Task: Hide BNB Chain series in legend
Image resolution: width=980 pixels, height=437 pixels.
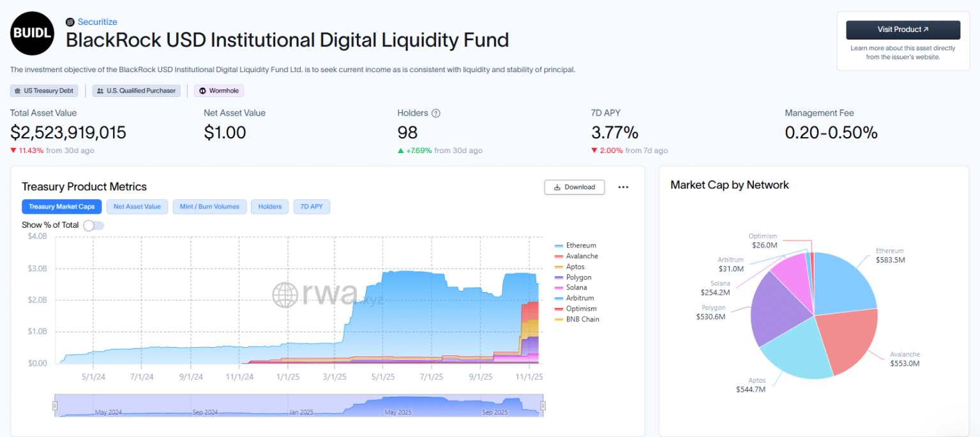Action: pos(577,320)
